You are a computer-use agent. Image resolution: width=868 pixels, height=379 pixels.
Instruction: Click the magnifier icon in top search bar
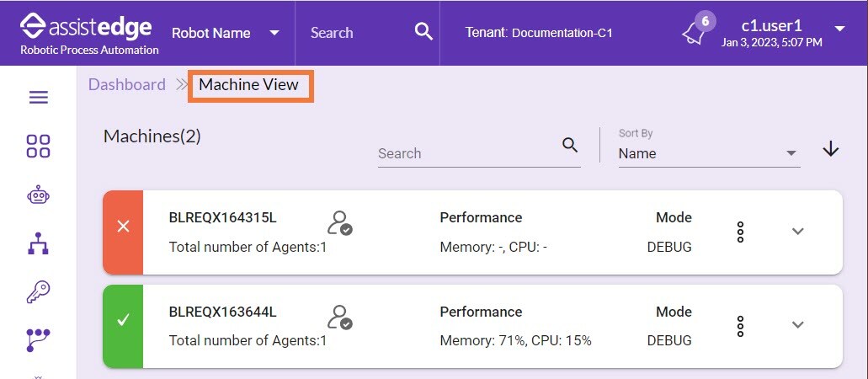click(423, 32)
